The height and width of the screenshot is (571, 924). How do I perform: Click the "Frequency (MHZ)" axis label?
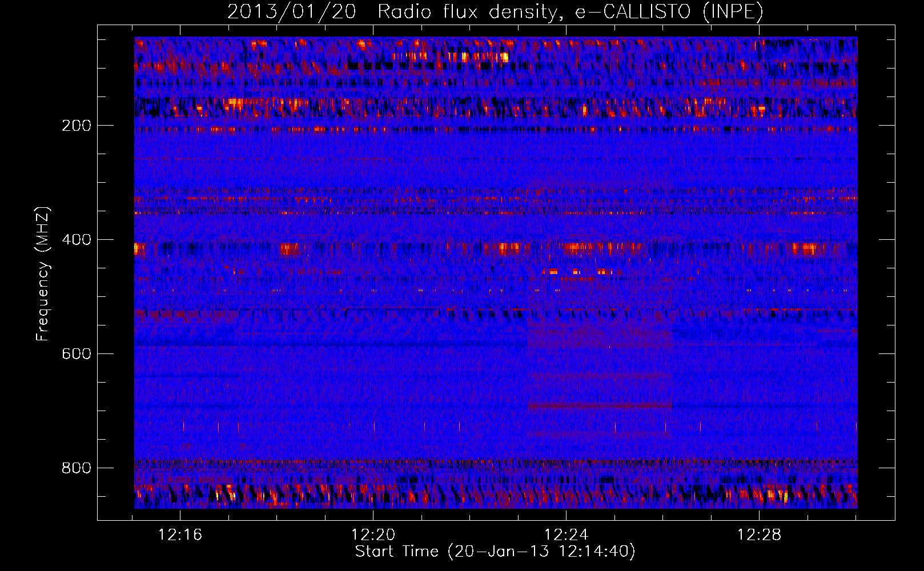(43, 274)
